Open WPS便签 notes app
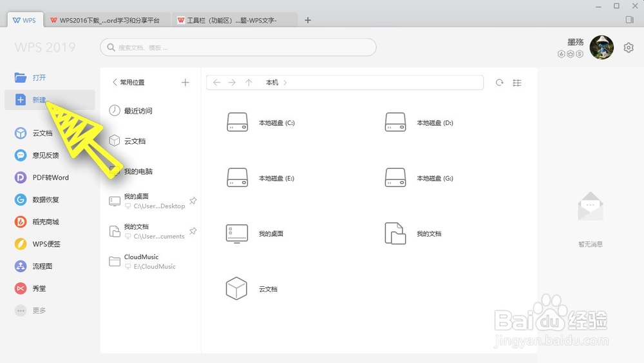 tap(37, 244)
